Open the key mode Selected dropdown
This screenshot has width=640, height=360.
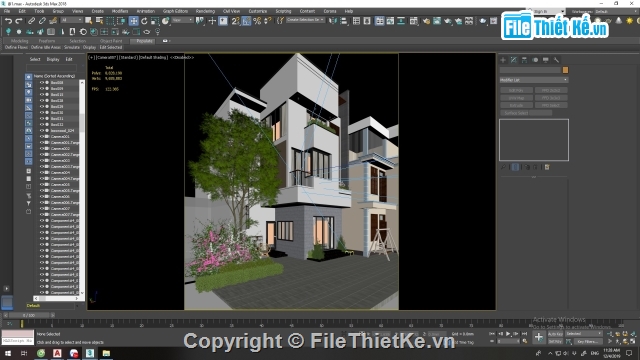(584, 334)
